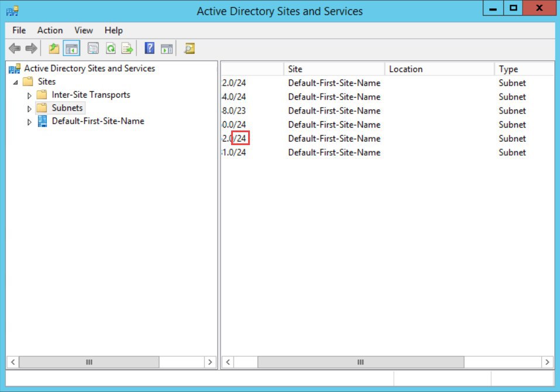Screen dimensions: 560x392
Task: Expand the Subnets tree node
Action: [x=29, y=109]
